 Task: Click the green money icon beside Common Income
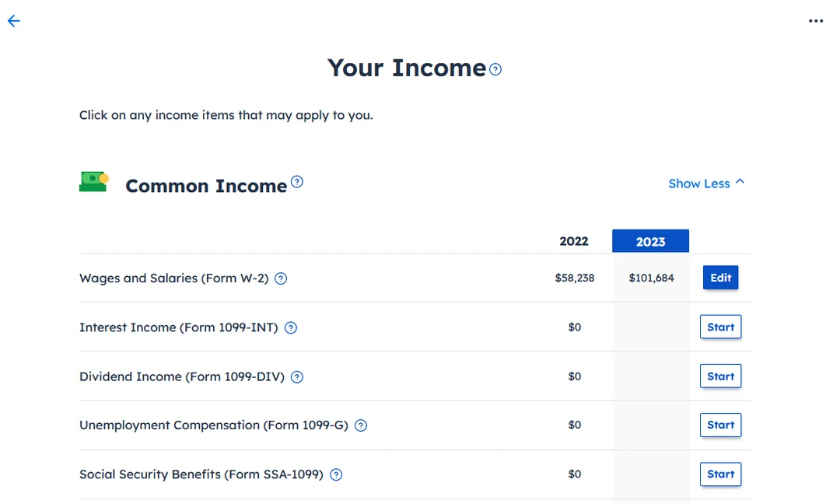click(x=93, y=181)
